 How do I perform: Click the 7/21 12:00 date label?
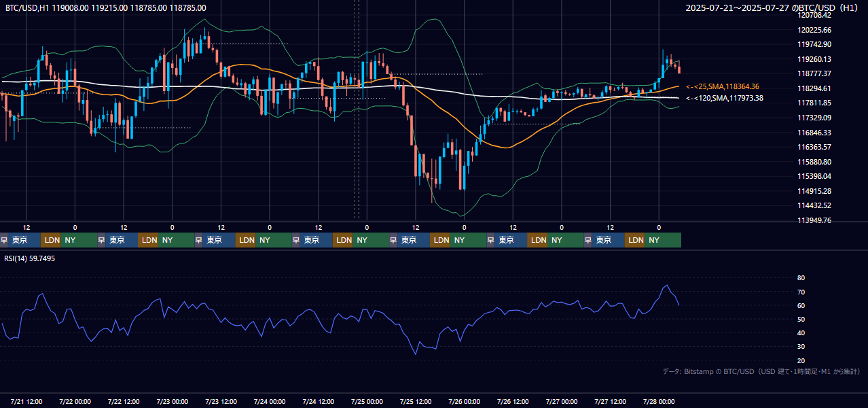click(26, 401)
